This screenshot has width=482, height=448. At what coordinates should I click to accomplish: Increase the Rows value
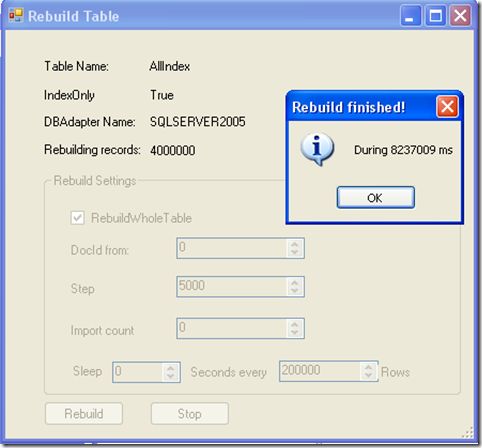coord(368,367)
